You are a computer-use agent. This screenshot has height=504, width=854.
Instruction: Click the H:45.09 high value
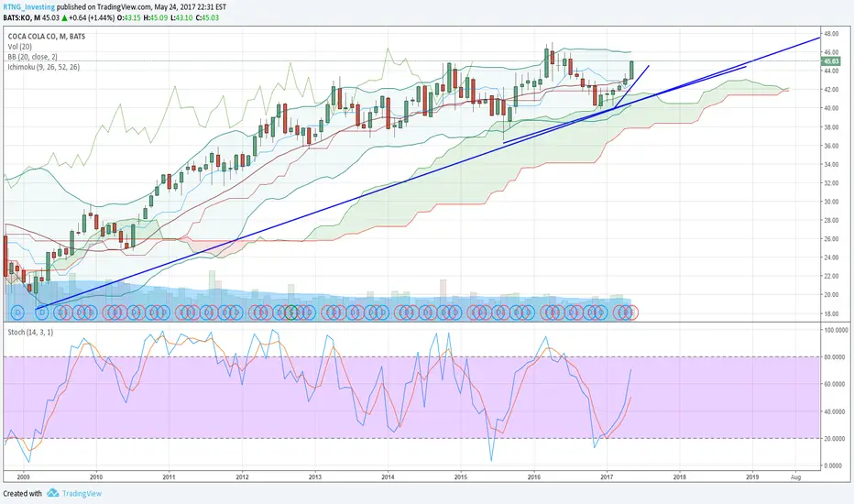[156, 17]
